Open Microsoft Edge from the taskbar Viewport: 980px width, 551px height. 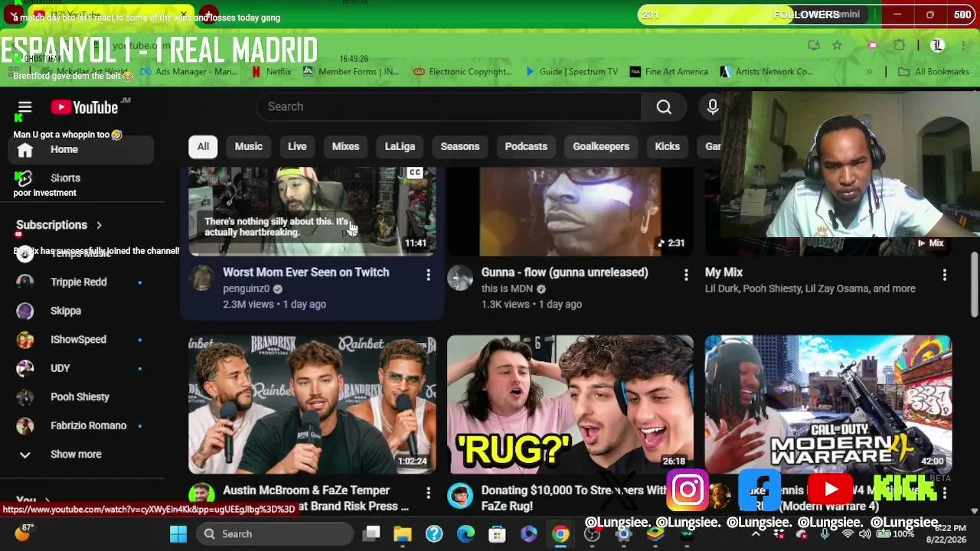[x=465, y=534]
